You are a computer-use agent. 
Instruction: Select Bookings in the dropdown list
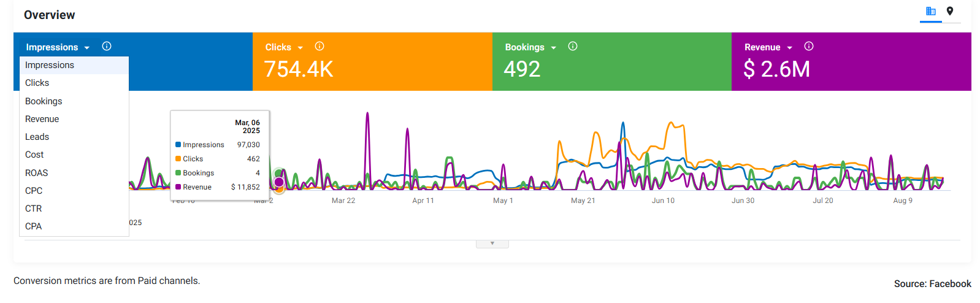click(74, 101)
